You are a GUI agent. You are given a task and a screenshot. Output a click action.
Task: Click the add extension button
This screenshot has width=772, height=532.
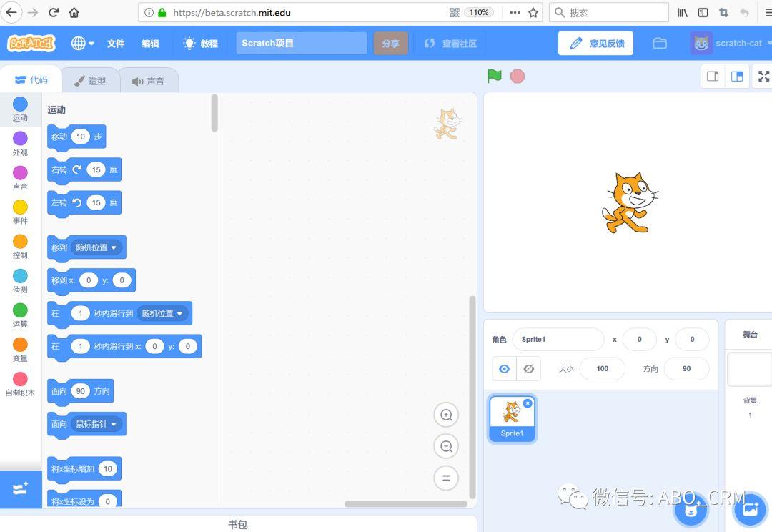[x=21, y=489]
